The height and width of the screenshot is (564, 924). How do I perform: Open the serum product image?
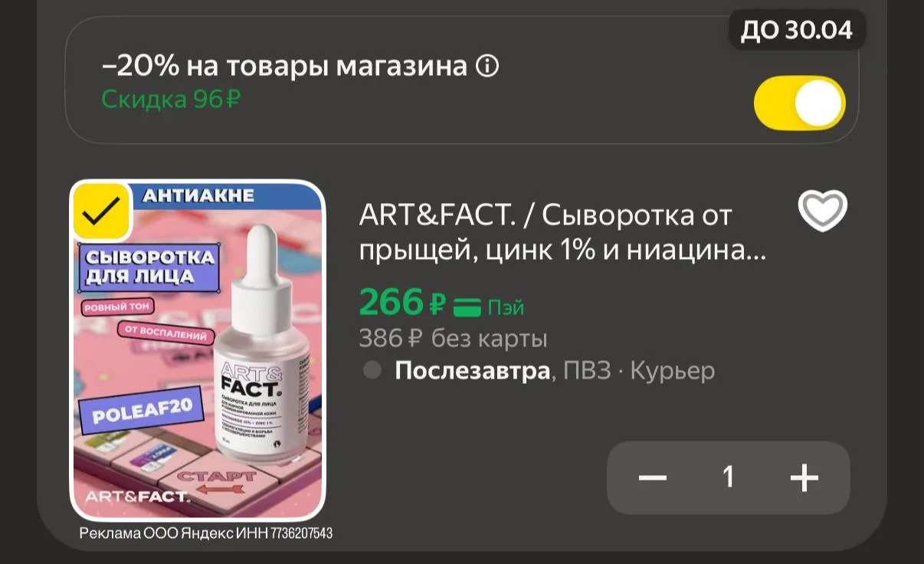[198, 350]
